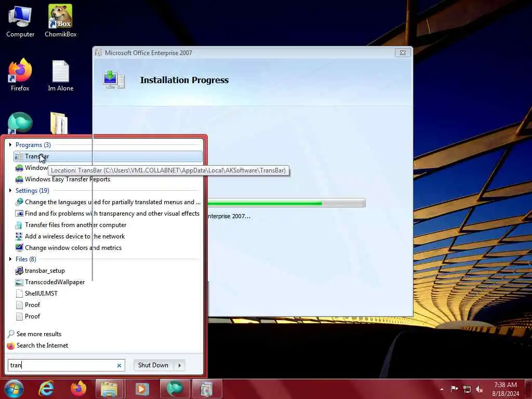The height and width of the screenshot is (399, 532).
Task: Click the Shut Down button
Action: [153, 365]
